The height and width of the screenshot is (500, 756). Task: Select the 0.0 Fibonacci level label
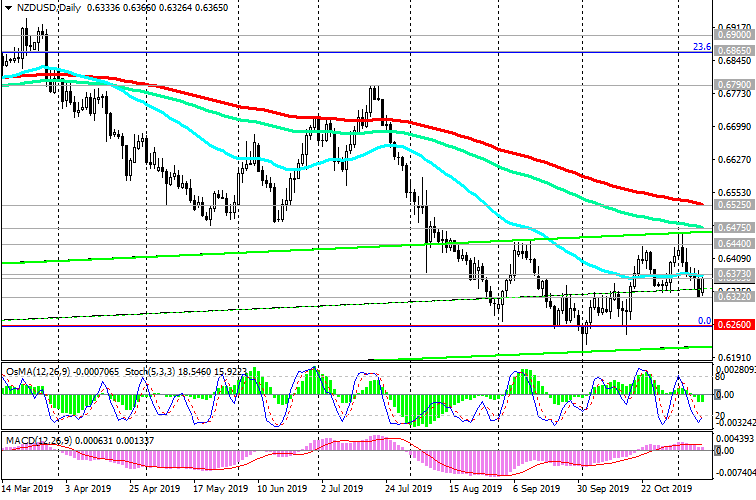(704, 321)
